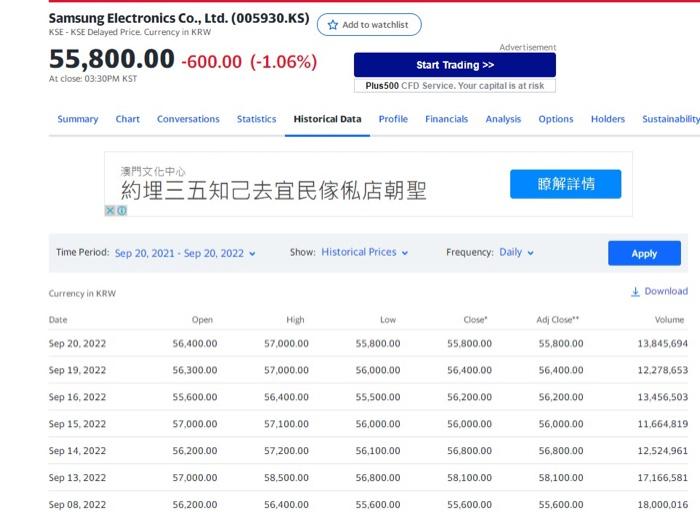This screenshot has width=700, height=514.
Task: Click the Plus500 CFD Service ad text
Action: (x=455, y=86)
